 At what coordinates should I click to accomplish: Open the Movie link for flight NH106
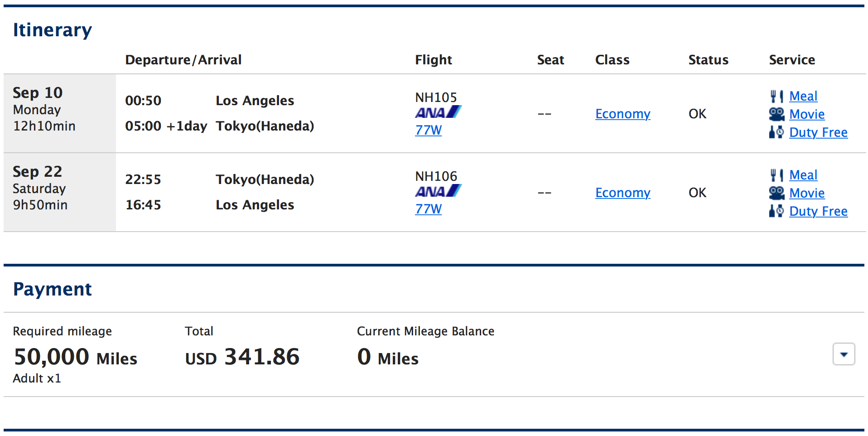[807, 193]
